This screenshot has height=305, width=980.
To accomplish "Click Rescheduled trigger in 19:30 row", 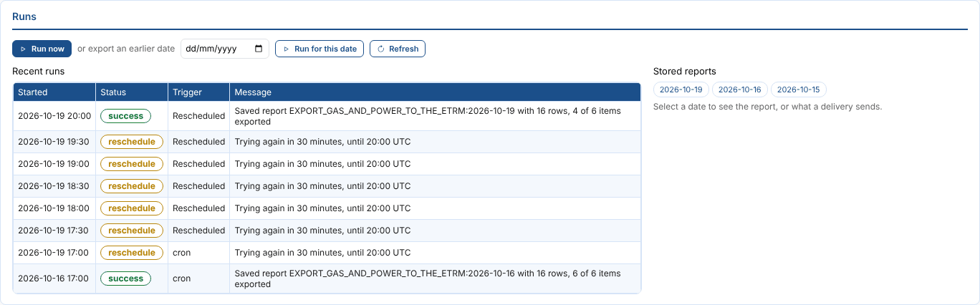I will 198,142.
